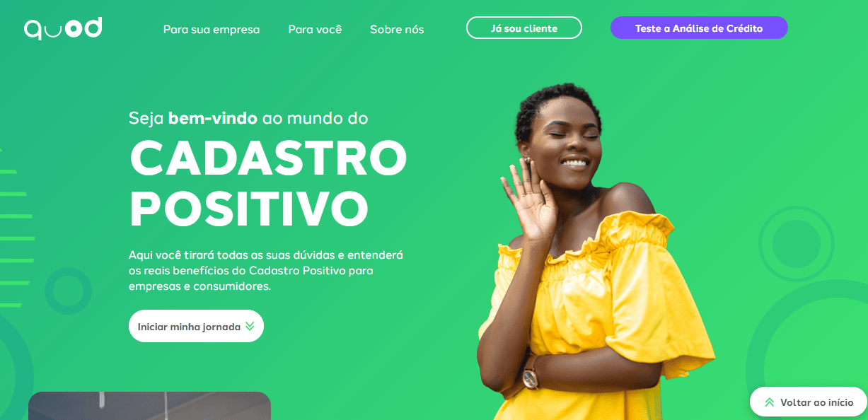Click the Seja bem-vindo ao mundo do text
This screenshot has height=420, width=868.
248,118
